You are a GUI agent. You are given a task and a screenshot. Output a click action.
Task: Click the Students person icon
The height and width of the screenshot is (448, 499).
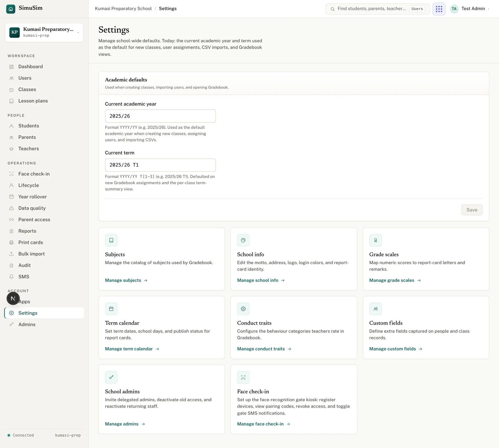pos(12,126)
